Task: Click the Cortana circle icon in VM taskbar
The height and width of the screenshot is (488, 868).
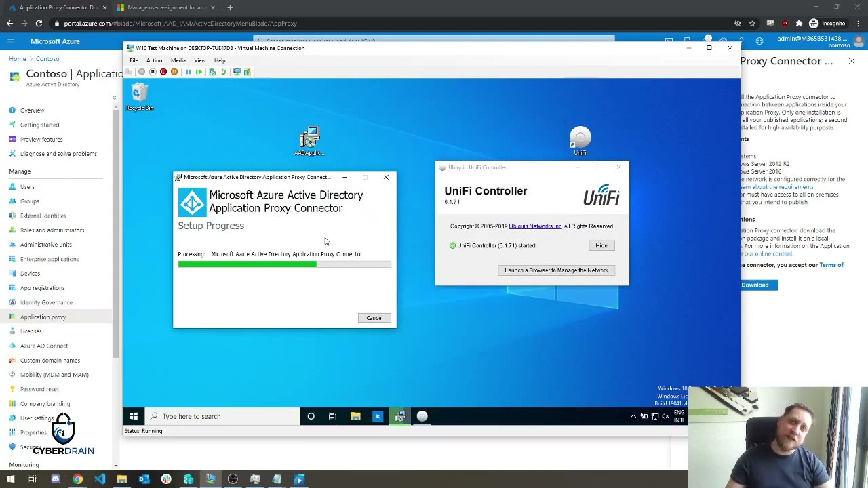Action: (311, 416)
